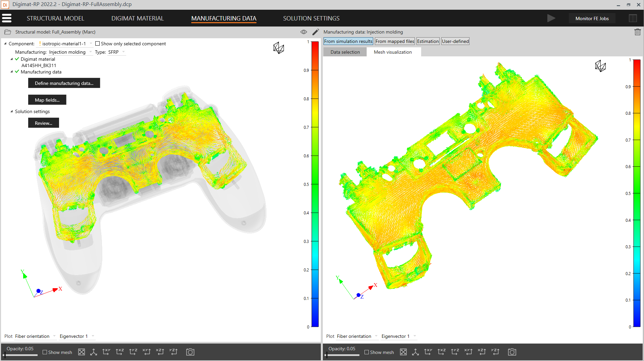Open the left Eigenvector 1 dropdown
Screen dimensions: 644x361
[x=93, y=336]
